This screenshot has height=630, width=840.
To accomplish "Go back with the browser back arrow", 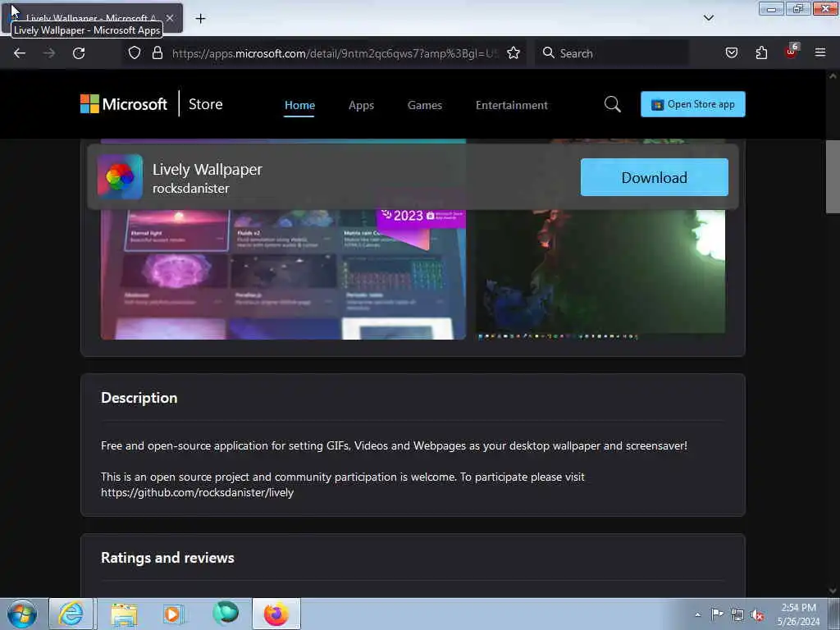I will tap(20, 53).
